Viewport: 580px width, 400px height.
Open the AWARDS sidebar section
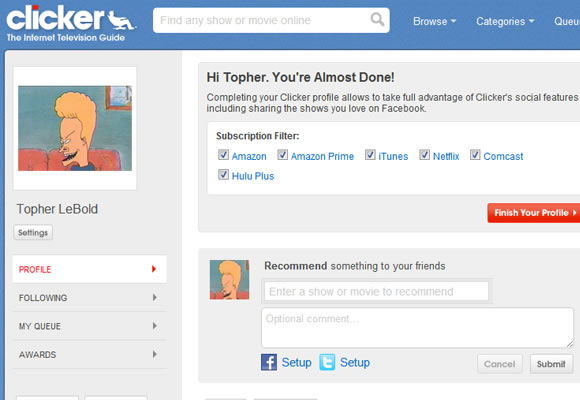pyautogui.click(x=90, y=354)
